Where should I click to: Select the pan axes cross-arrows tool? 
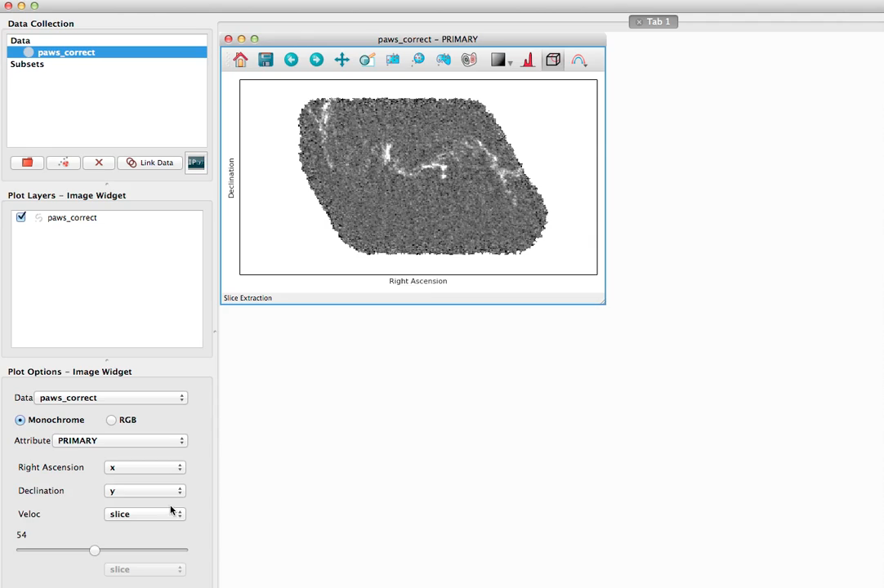[x=342, y=60]
